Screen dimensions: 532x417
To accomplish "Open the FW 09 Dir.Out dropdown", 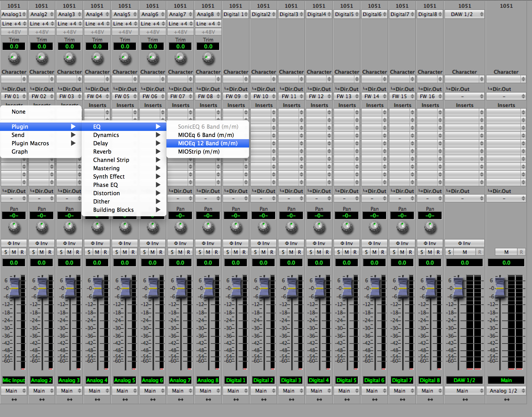I will click(x=236, y=96).
